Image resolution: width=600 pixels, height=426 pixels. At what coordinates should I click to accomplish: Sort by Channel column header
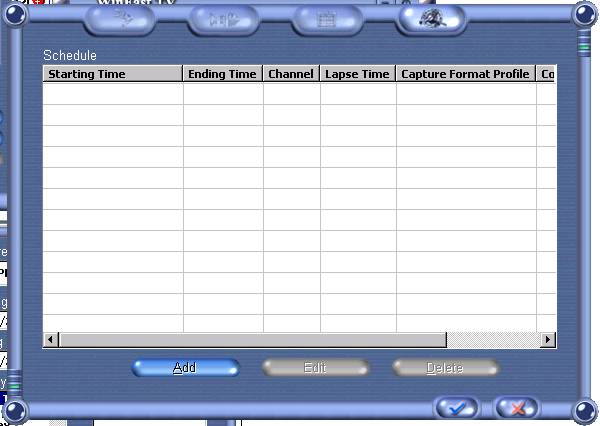[291, 74]
